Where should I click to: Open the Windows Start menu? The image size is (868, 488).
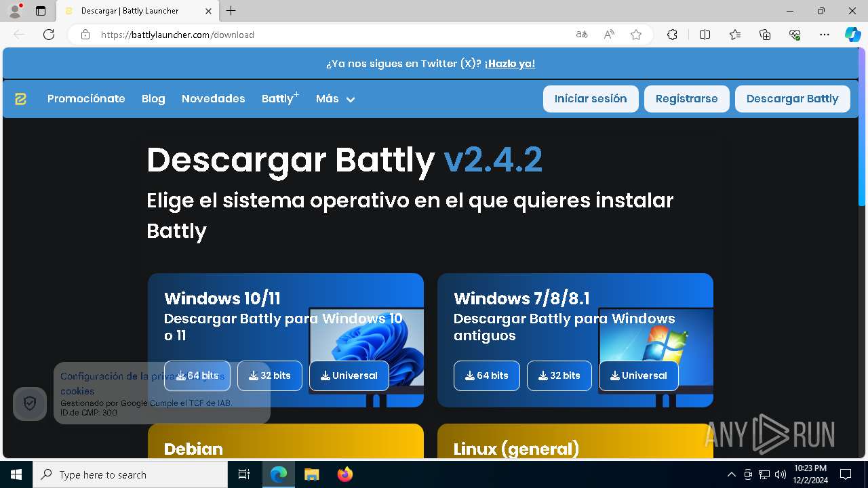(x=16, y=474)
